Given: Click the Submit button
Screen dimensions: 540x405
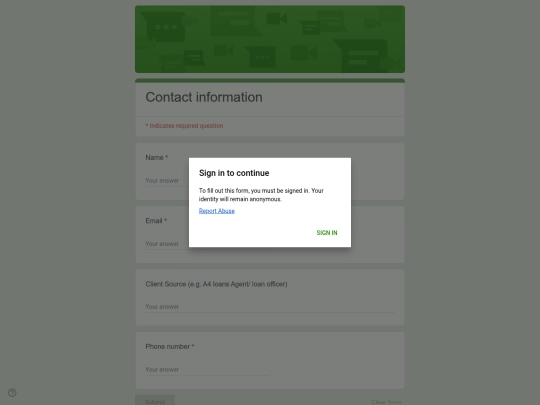Looking at the screenshot, I should tap(155, 402).
